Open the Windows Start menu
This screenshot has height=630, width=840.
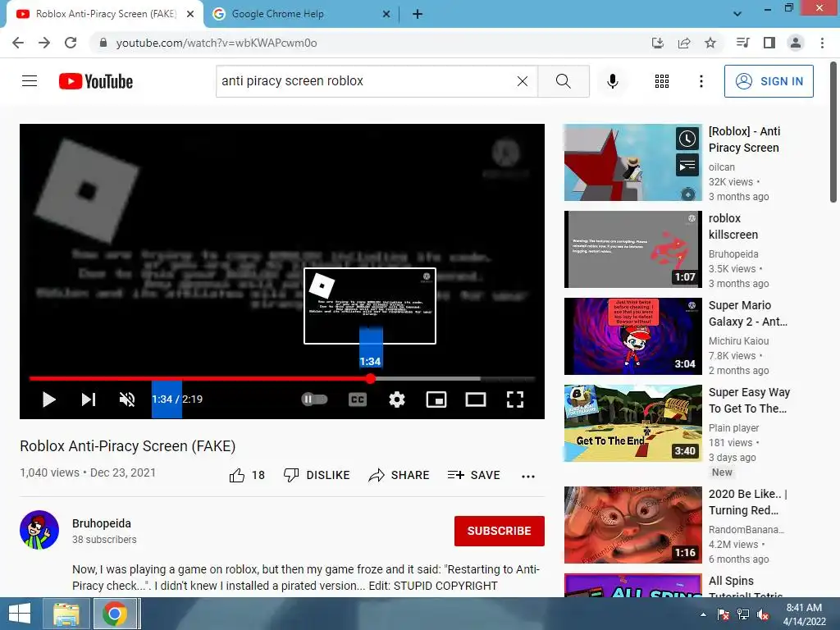click(x=20, y=614)
